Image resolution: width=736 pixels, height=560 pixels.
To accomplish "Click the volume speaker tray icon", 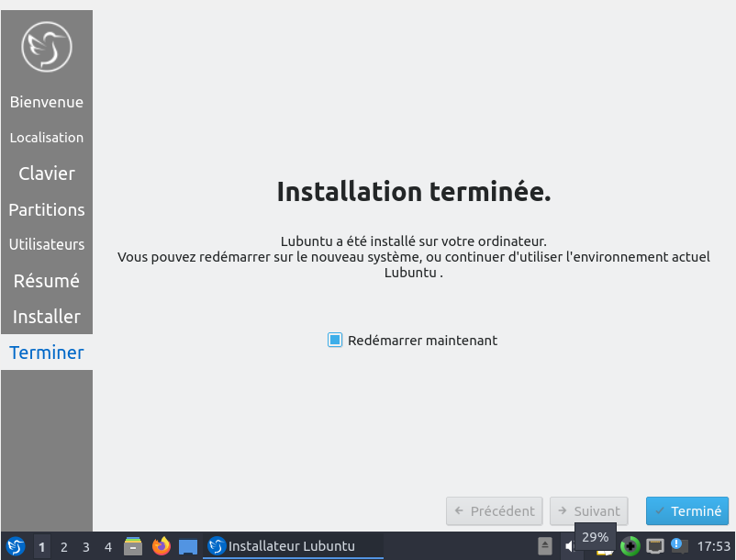I will [x=570, y=546].
